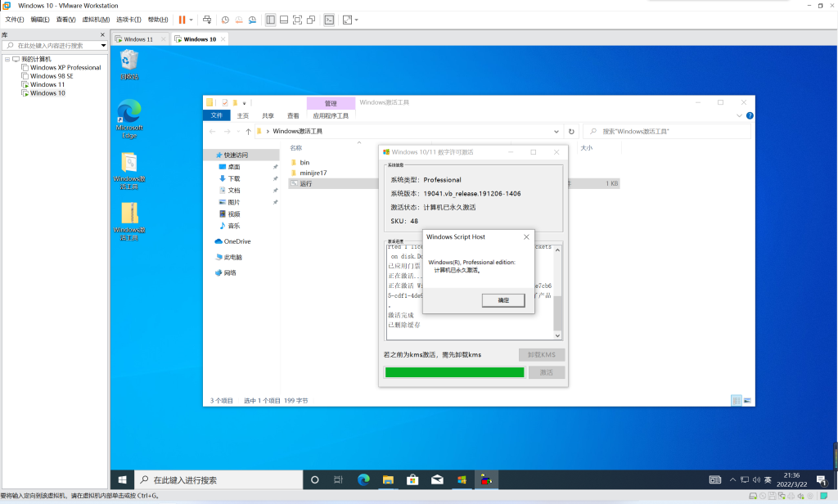
Task: Open the 帮助(H) menu in VMware
Action: click(x=158, y=20)
